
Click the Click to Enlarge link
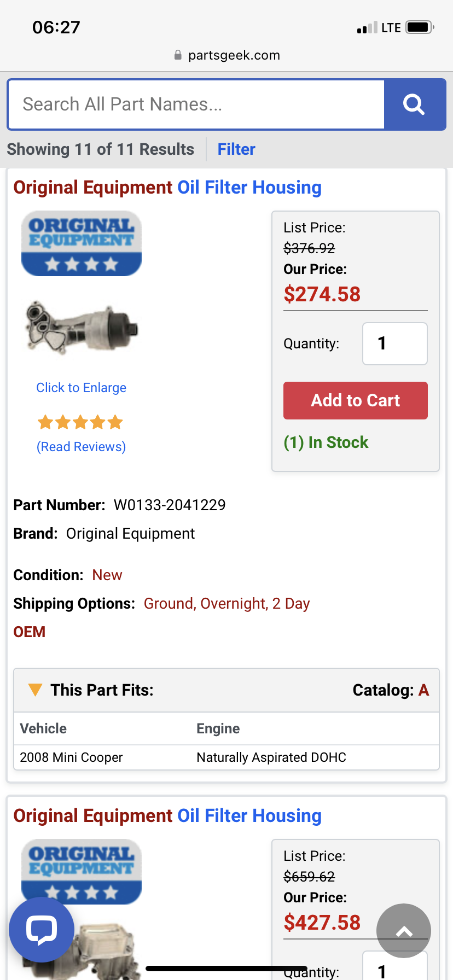(81, 388)
